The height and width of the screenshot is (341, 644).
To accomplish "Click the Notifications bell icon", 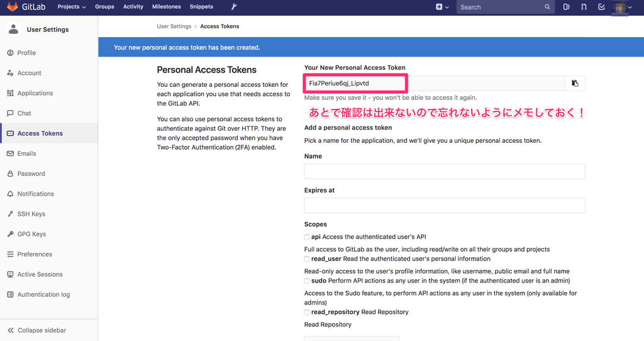I will tap(10, 194).
